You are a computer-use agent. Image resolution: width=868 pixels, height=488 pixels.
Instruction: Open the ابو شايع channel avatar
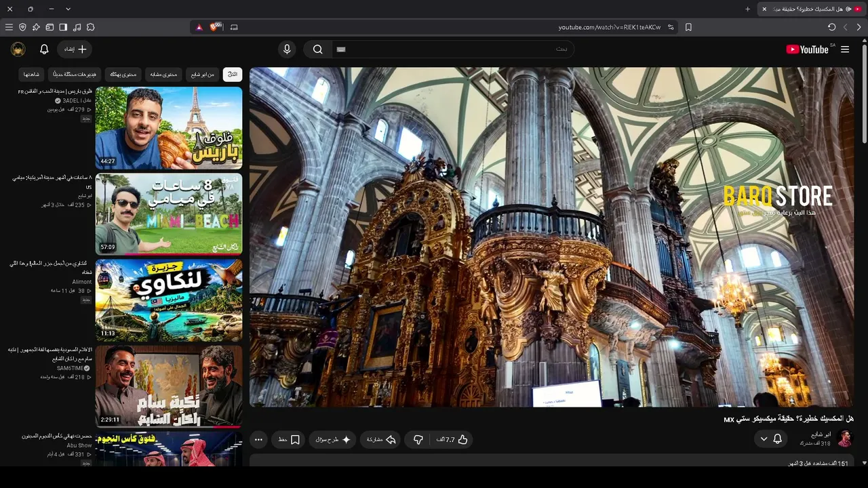845,439
